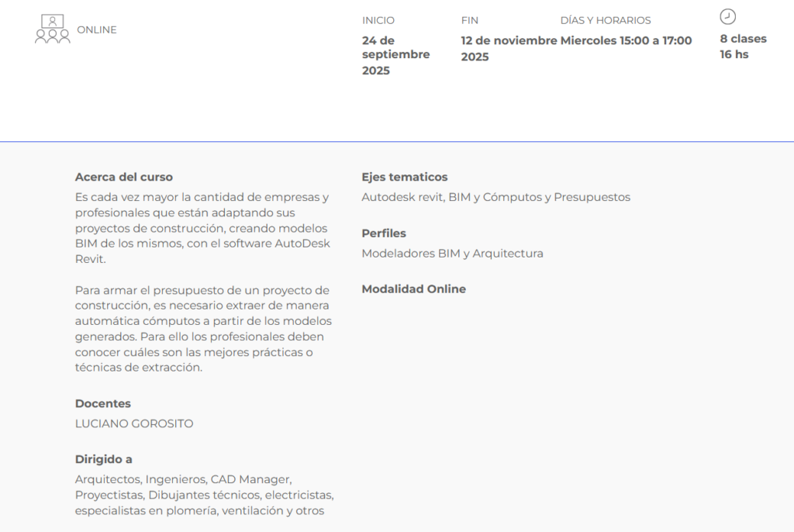Click the online class people icon
Screen dimensions: 794x532
coord(52,29)
